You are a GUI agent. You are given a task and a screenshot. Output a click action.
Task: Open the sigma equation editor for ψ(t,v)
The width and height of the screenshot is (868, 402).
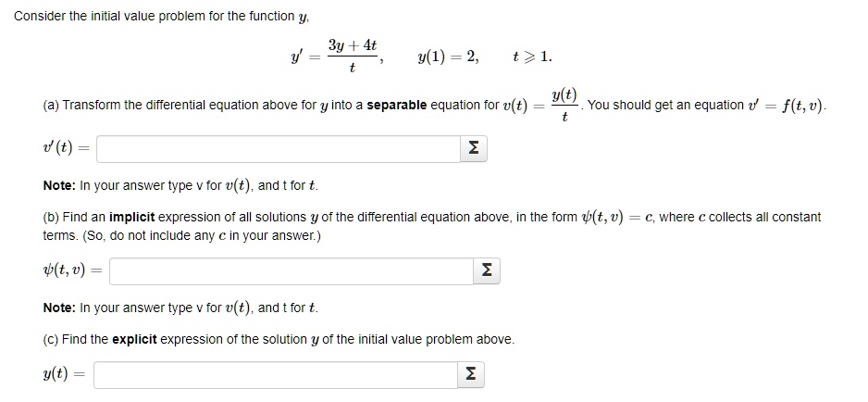[486, 271]
